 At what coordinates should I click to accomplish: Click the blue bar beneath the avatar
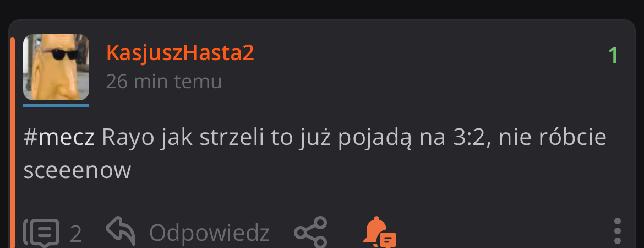pos(56,105)
